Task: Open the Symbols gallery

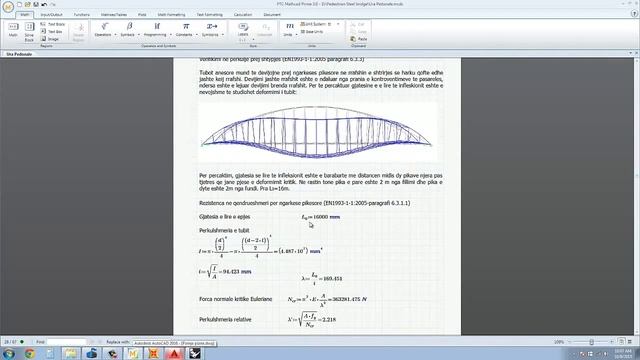Action: [128, 29]
